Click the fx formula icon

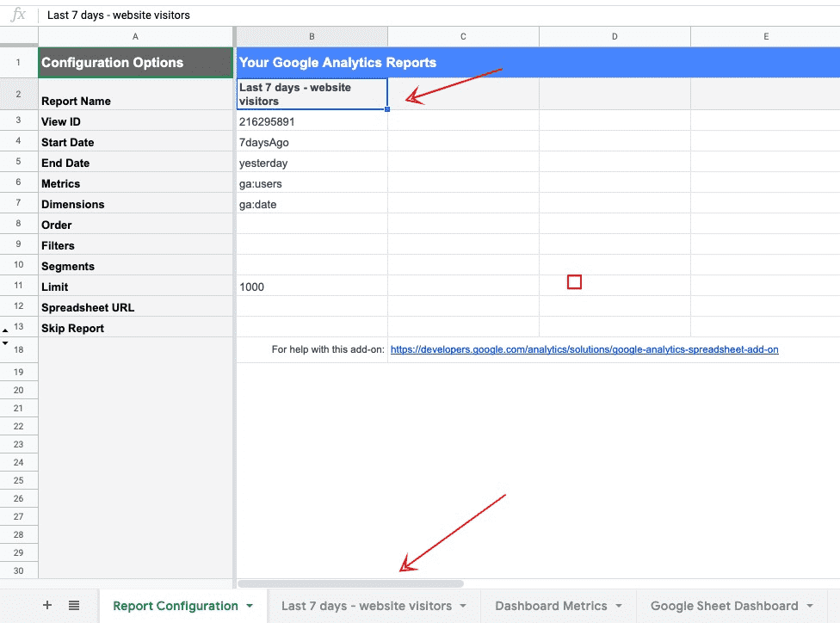[x=18, y=15]
